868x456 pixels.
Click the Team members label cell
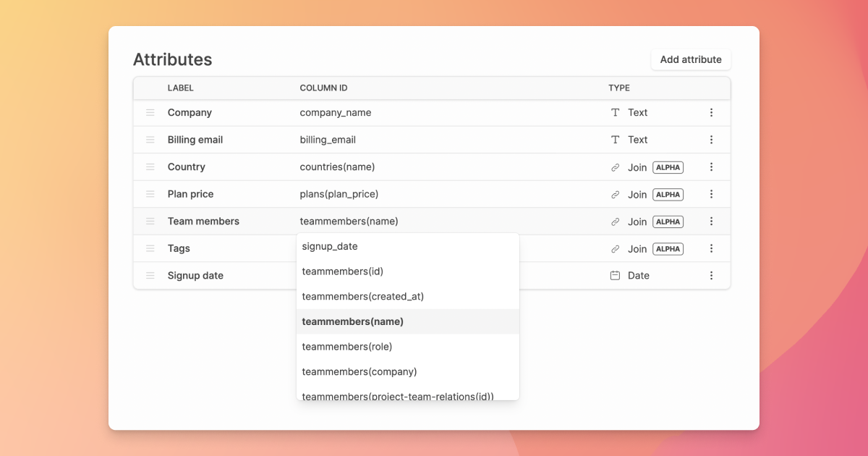(x=203, y=221)
